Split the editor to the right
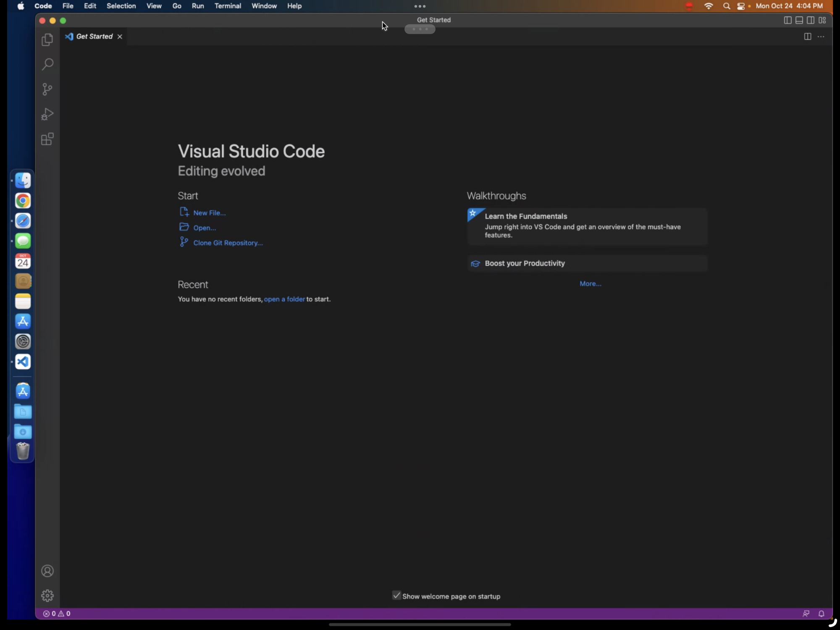840x630 pixels. coord(807,37)
